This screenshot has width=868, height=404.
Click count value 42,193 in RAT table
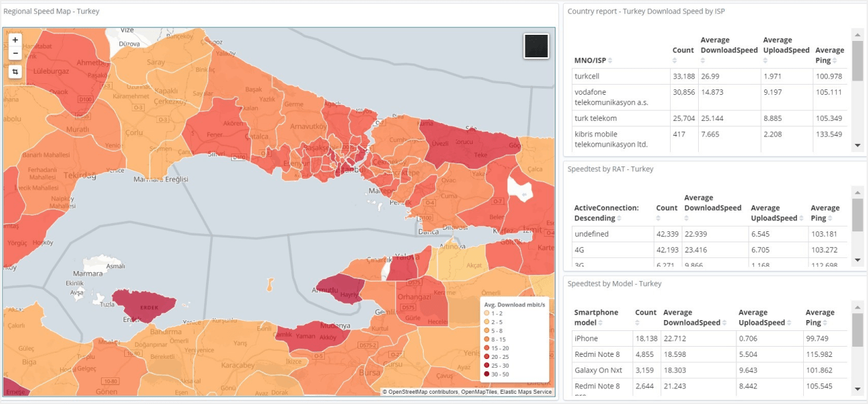[667, 250]
